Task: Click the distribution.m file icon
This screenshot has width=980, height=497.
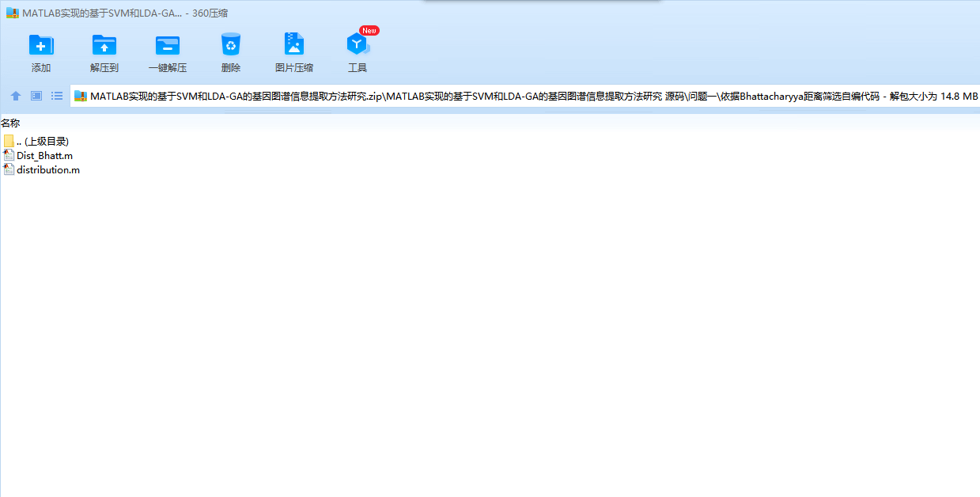Action: (x=9, y=169)
